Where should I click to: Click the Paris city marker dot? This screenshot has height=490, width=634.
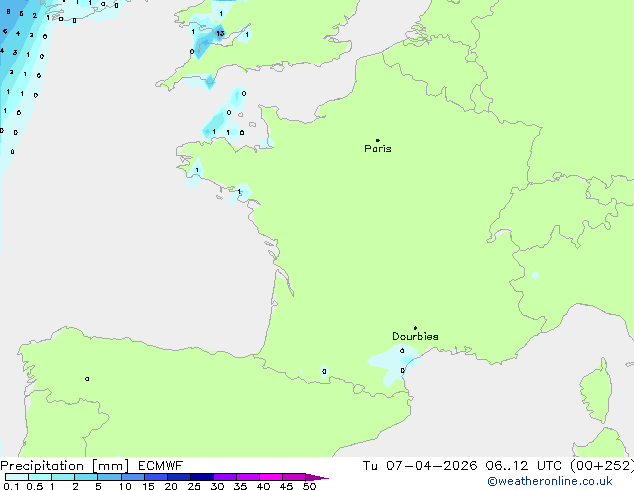[x=377, y=141]
